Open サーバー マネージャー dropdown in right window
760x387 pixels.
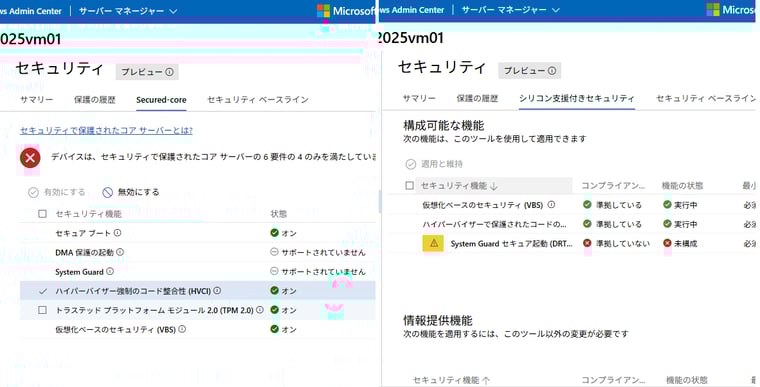pyautogui.click(x=510, y=10)
